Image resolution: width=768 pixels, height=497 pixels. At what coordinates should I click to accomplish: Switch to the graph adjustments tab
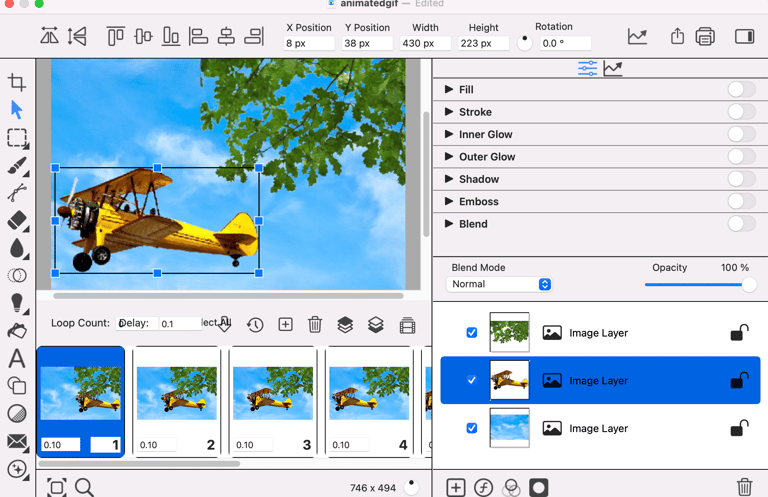(x=613, y=69)
